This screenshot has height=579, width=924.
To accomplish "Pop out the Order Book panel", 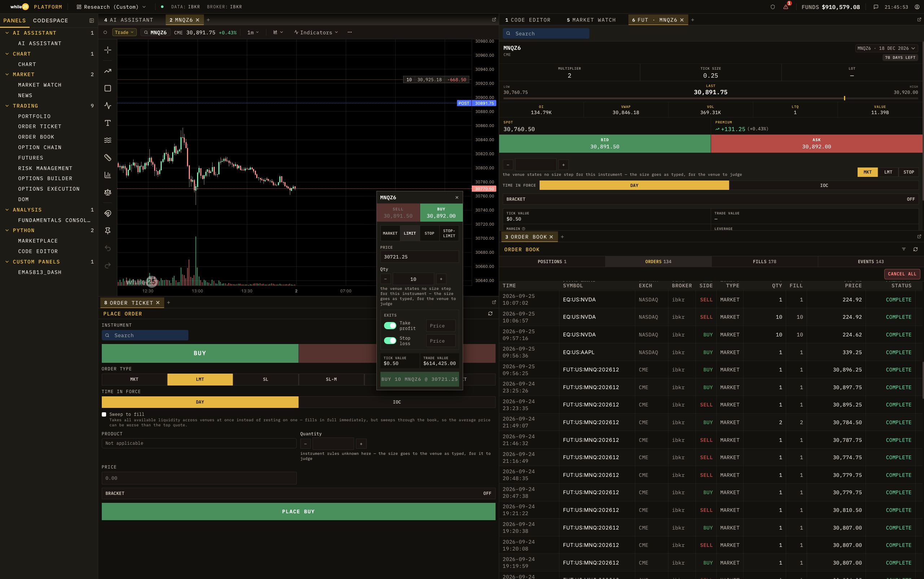I will [919, 237].
